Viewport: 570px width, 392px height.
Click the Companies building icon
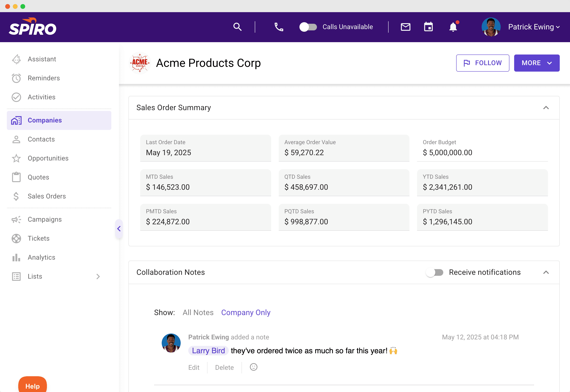coord(16,120)
